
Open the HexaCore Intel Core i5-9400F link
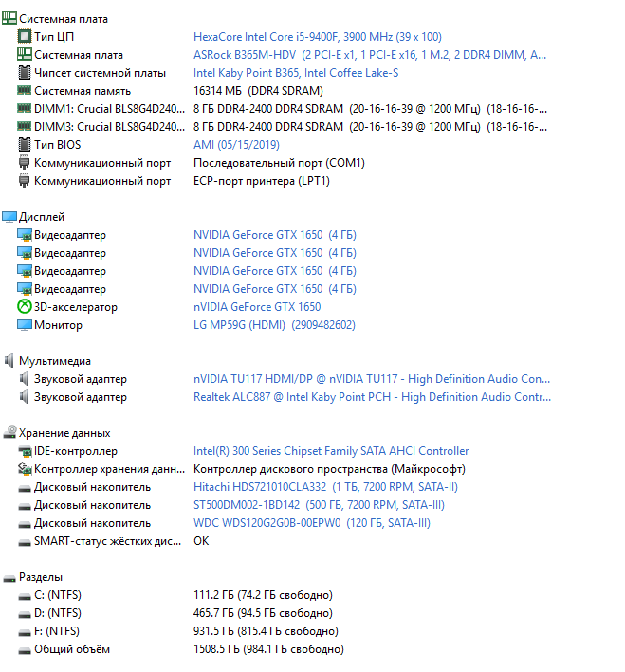pyautogui.click(x=318, y=37)
